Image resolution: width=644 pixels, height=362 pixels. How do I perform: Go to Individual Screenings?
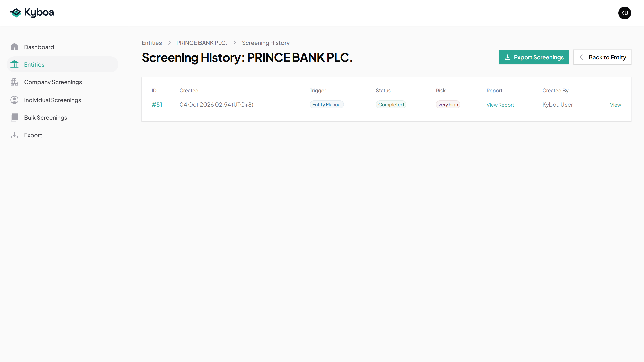(x=62, y=100)
